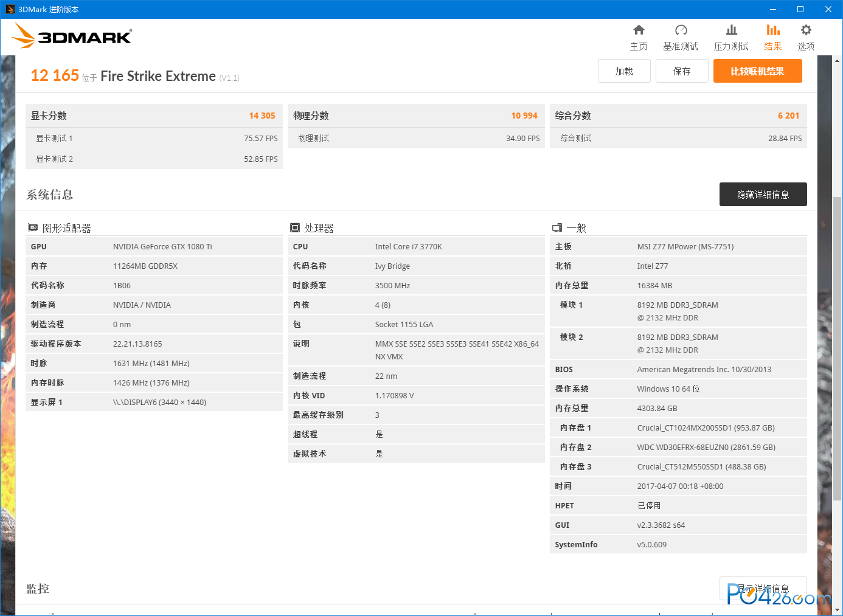The width and height of the screenshot is (843, 616).
Task: Select the 基准测试 tab label
Action: (x=681, y=46)
